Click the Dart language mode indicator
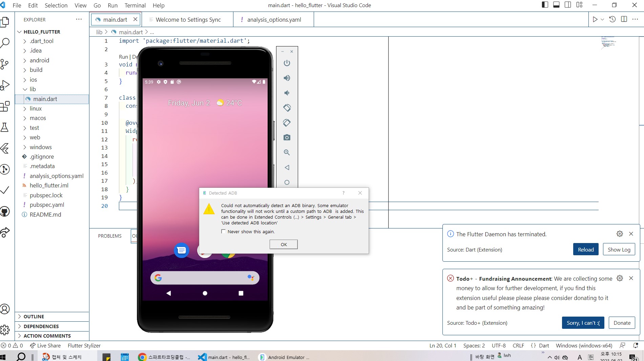This screenshot has height=361, width=644. click(x=544, y=345)
